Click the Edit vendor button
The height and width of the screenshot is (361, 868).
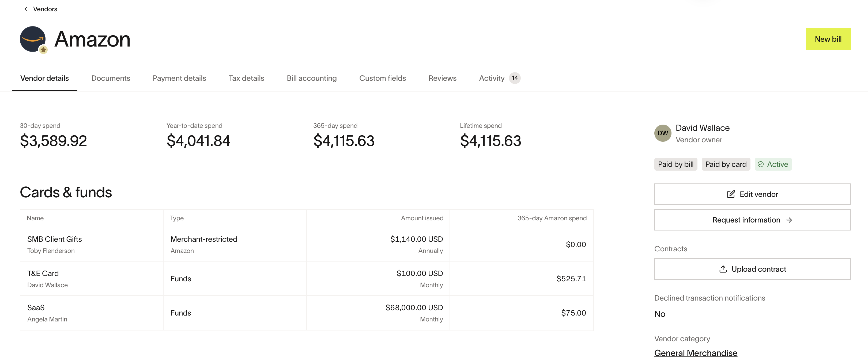pyautogui.click(x=752, y=194)
